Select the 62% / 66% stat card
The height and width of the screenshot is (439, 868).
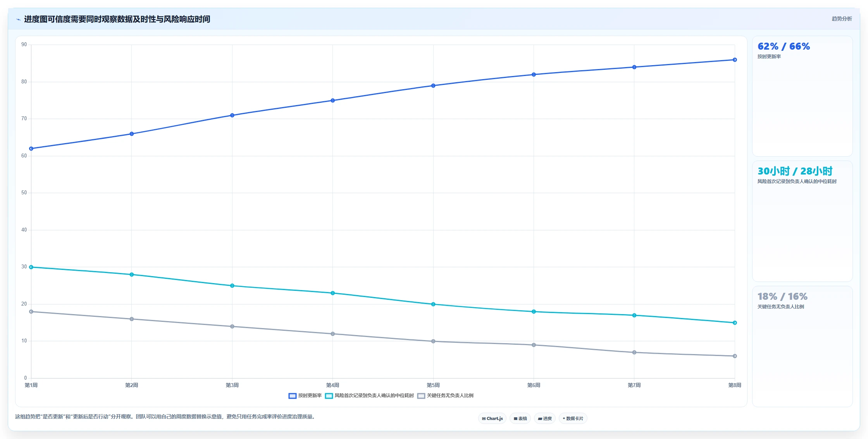[802, 96]
